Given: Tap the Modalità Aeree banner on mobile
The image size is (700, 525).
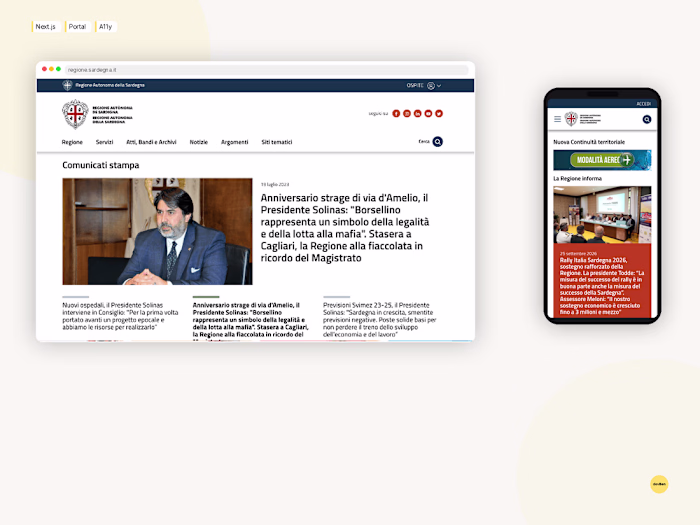Looking at the screenshot, I should [x=602, y=160].
